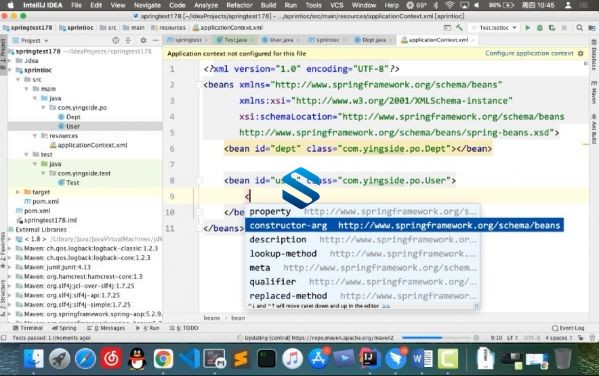
Task: Run Test.testioc with green play icon
Action: [x=528, y=28]
